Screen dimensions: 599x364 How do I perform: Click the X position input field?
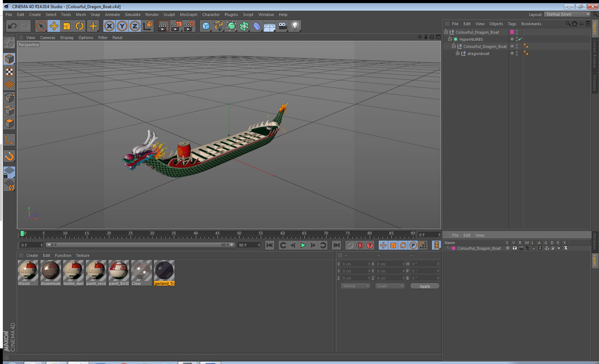[x=356, y=264]
